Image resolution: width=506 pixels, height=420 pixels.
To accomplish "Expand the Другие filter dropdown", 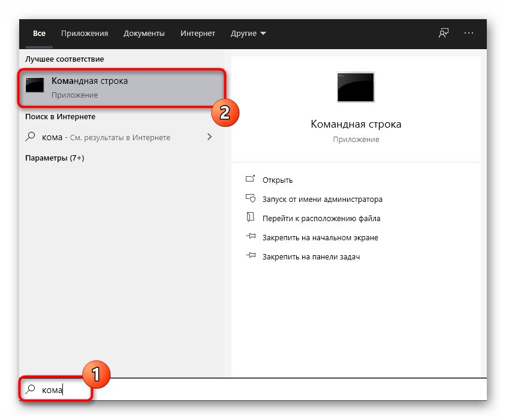I will (248, 34).
